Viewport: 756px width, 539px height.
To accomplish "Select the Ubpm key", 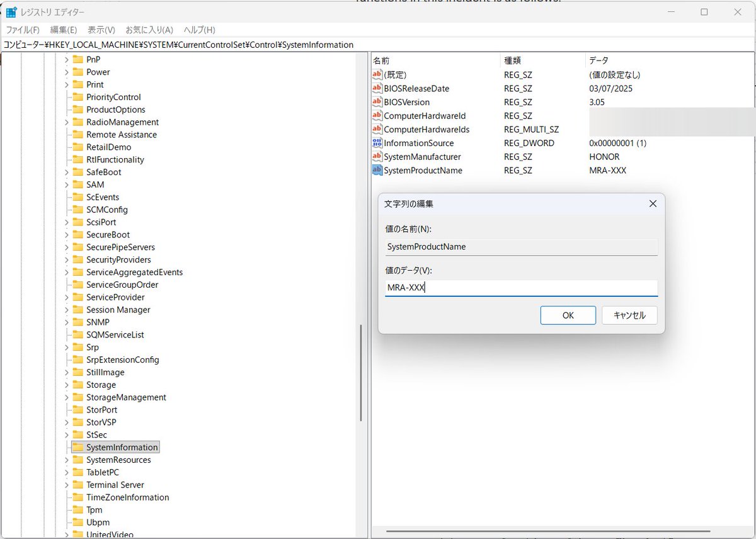I will tap(98, 523).
